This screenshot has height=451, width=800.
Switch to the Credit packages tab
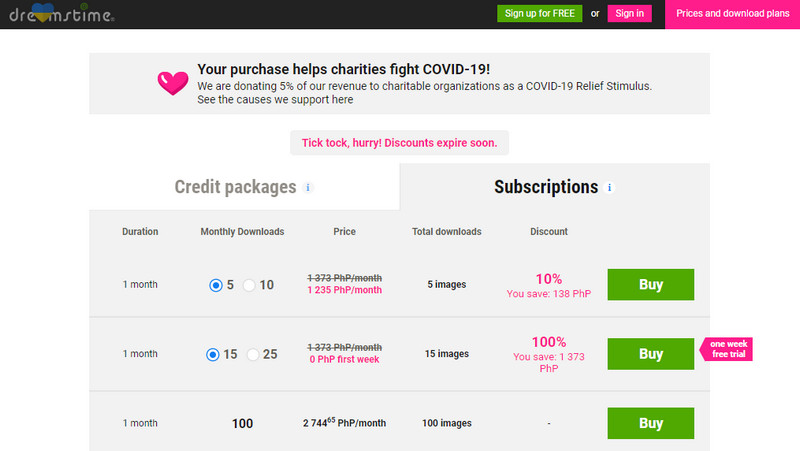[235, 187]
